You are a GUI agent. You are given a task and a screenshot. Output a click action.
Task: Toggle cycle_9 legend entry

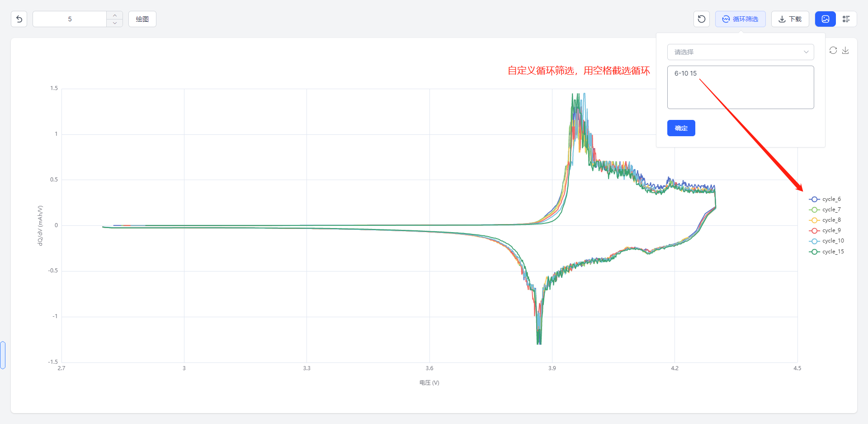(825, 230)
